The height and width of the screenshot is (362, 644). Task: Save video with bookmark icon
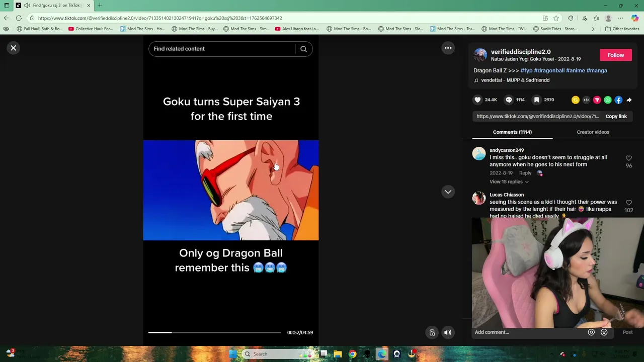click(537, 100)
